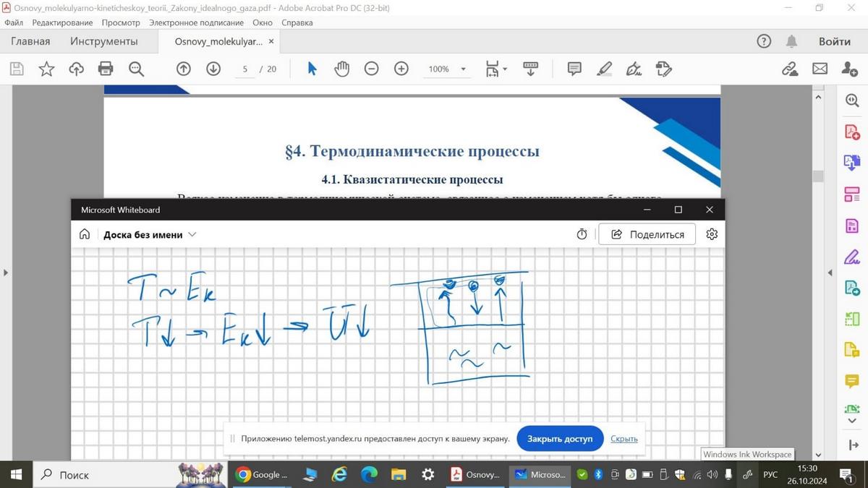The height and width of the screenshot is (488, 868).
Task: Click the page number input field
Action: point(245,69)
